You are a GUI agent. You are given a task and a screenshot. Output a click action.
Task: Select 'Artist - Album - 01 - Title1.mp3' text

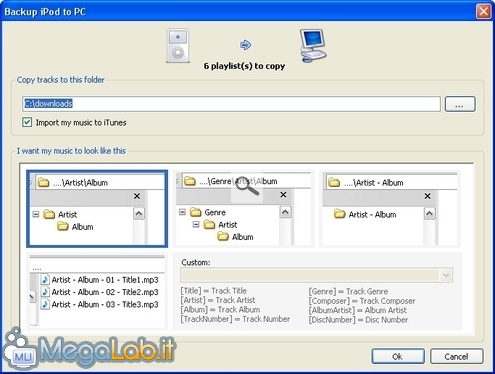coord(105,280)
